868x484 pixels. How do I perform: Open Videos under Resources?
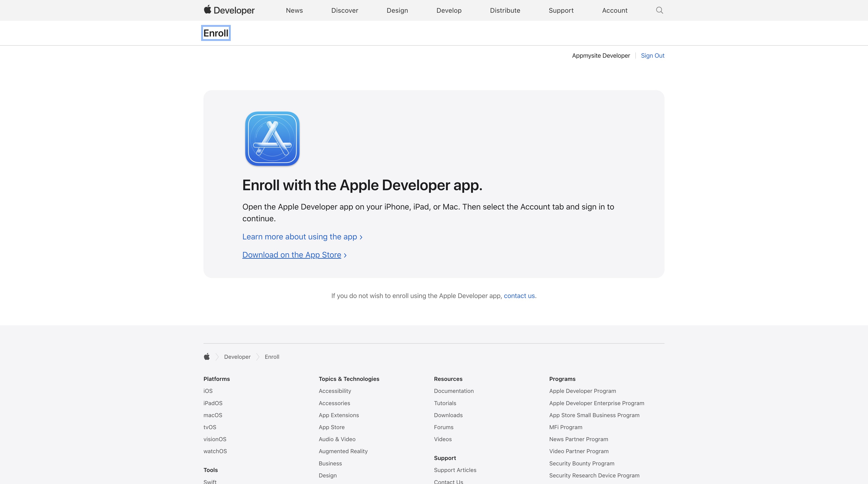point(443,439)
